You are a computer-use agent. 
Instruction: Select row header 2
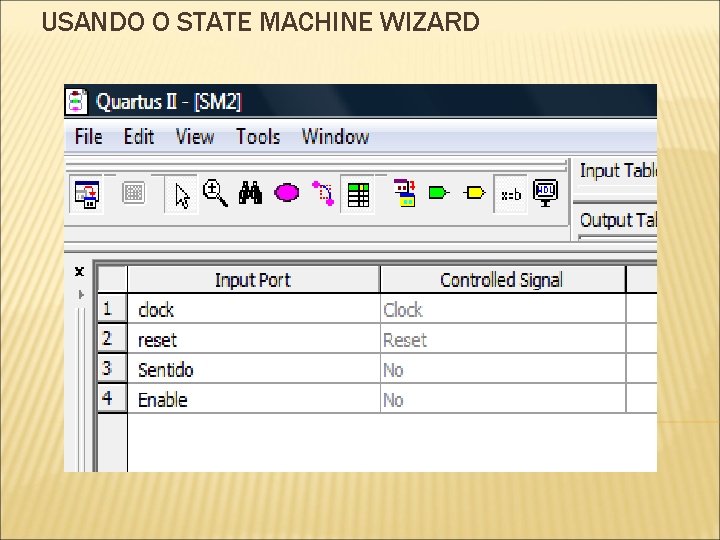112,338
